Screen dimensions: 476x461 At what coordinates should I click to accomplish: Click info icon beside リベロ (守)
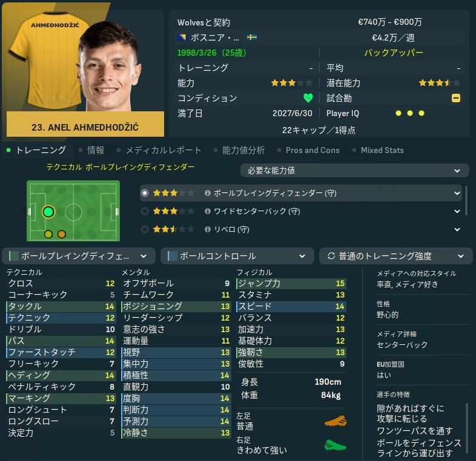(x=208, y=229)
